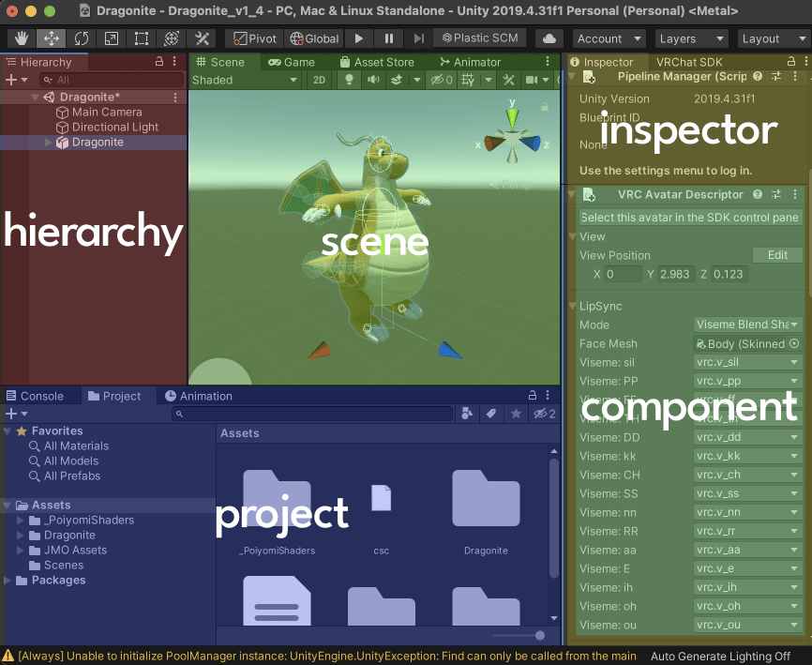
Task: Toggle scene audio speaker
Action: coord(373,80)
